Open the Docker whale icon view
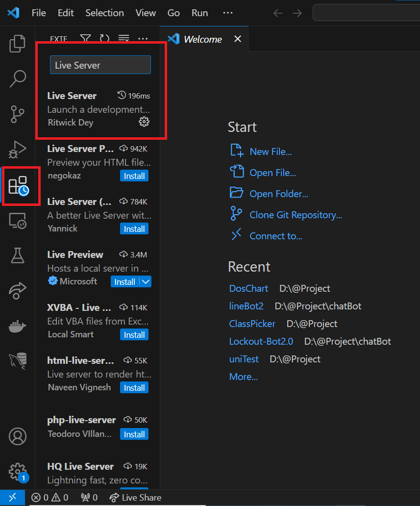The image size is (420, 506). coord(18,326)
